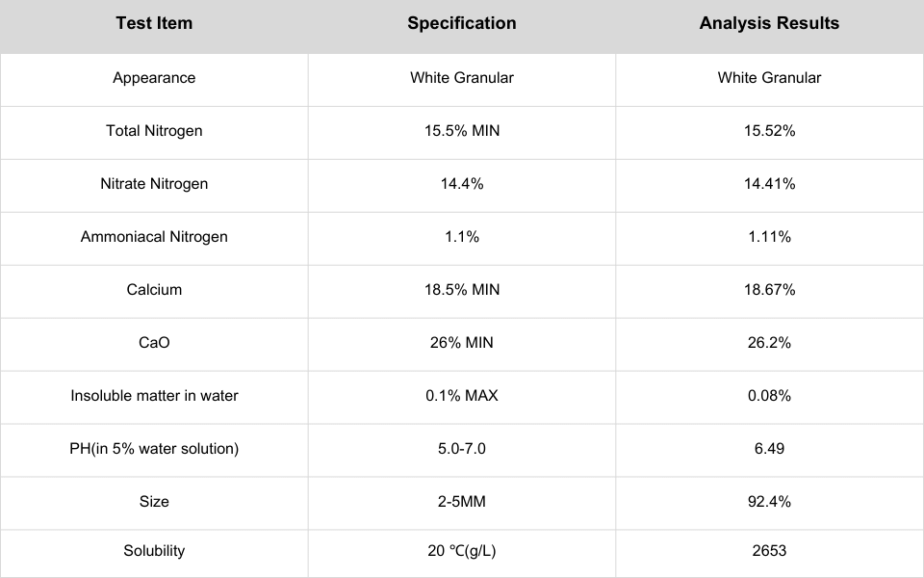This screenshot has height=578, width=924.
Task: Click the 14.41% analysis result
Action: tap(769, 184)
